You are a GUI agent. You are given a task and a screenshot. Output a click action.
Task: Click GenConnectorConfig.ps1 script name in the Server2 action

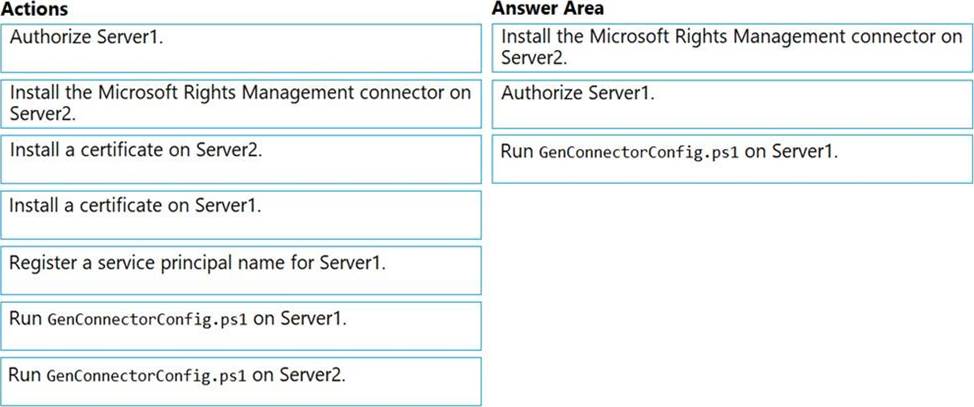click(146, 377)
